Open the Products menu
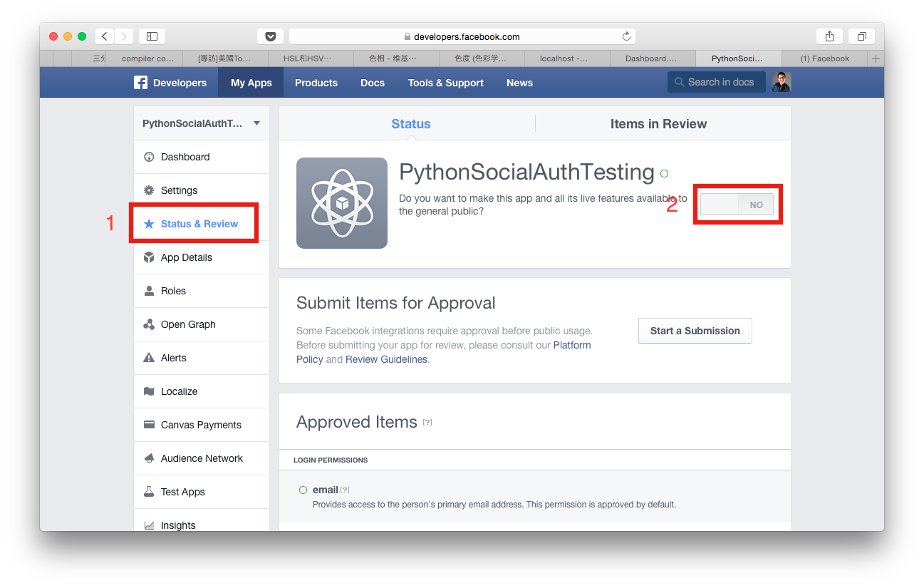This screenshot has width=924, height=588. (316, 83)
